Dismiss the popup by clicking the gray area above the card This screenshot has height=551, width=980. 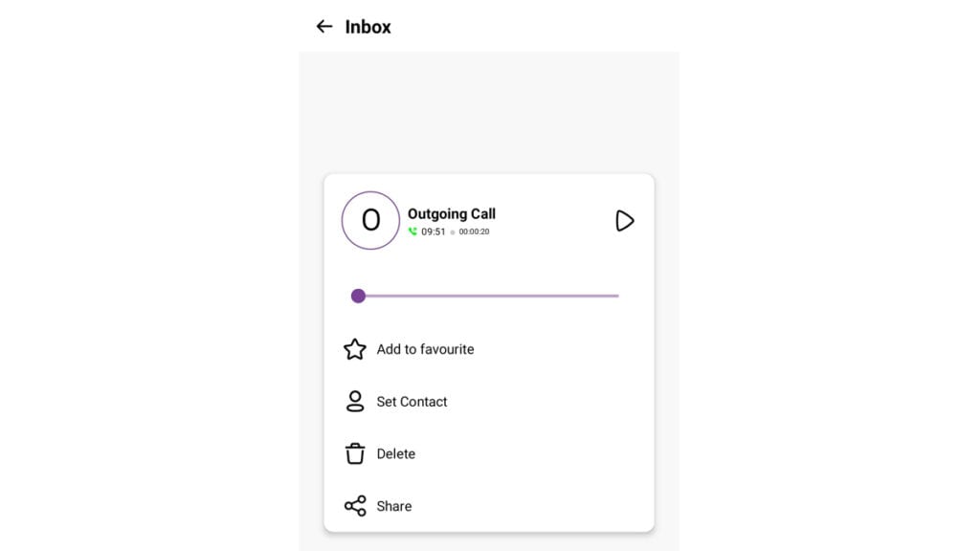pos(489,113)
